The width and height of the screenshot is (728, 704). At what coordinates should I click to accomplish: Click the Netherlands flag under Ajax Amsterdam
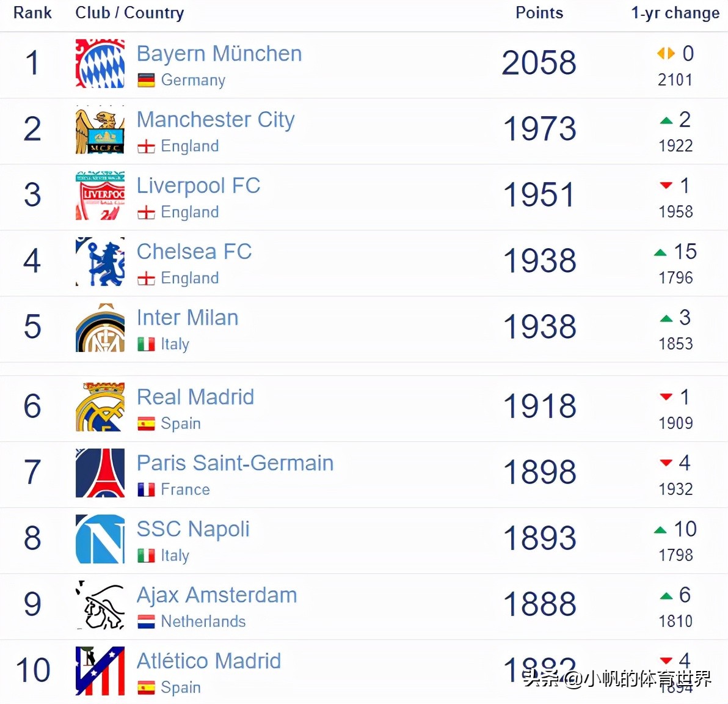coord(146,621)
